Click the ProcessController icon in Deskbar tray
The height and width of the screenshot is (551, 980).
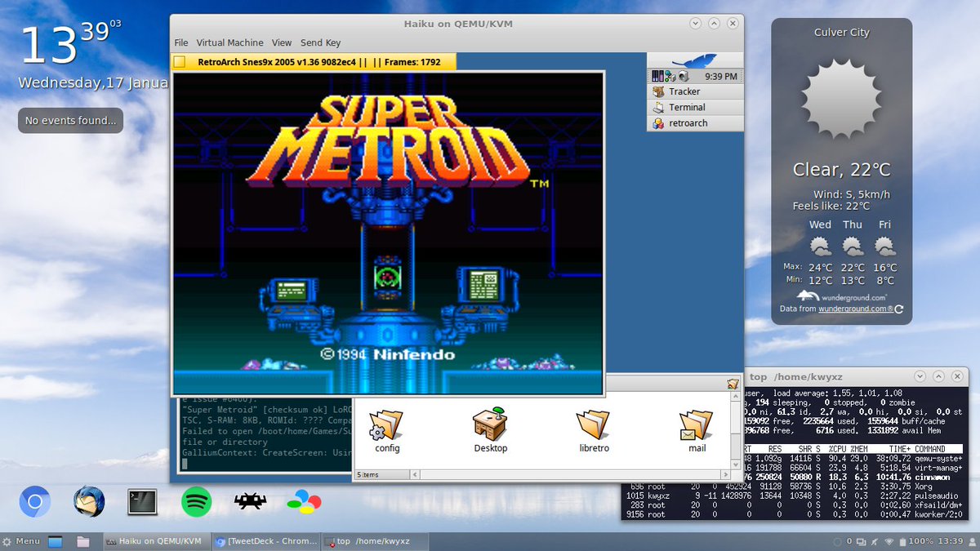657,76
